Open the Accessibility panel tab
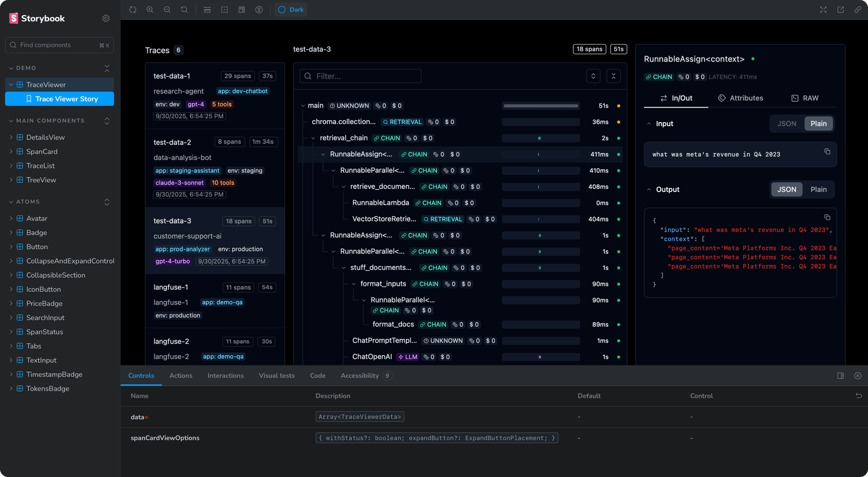 pyautogui.click(x=359, y=375)
